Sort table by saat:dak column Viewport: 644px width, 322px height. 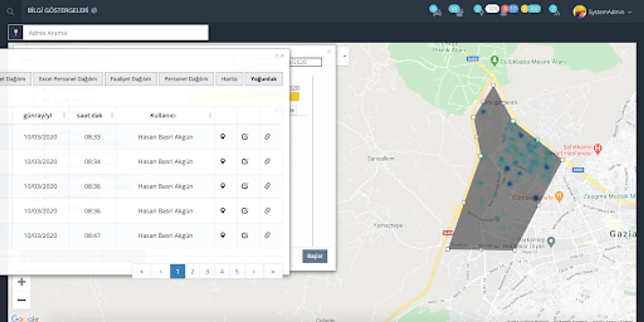[112, 115]
